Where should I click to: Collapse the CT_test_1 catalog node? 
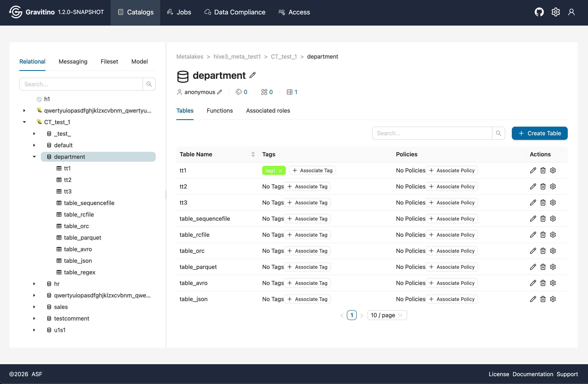pos(24,122)
